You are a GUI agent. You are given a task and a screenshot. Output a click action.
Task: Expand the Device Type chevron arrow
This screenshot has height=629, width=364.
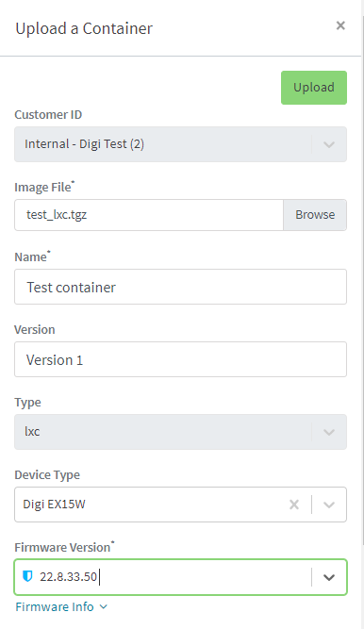coord(329,505)
